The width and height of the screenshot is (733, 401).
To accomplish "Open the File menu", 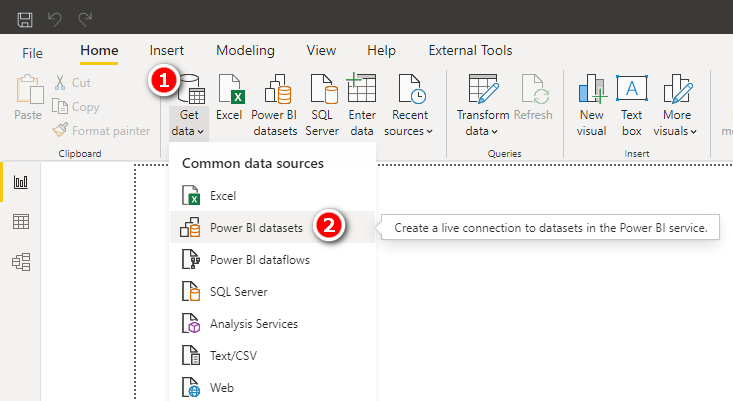I will pos(32,53).
